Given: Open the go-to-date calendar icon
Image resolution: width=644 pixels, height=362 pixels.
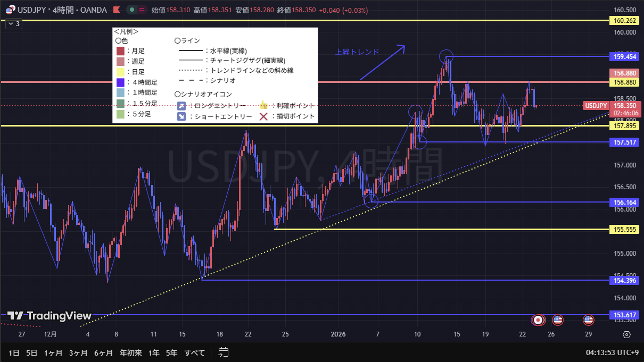Looking at the screenshot, I should coord(224,352).
